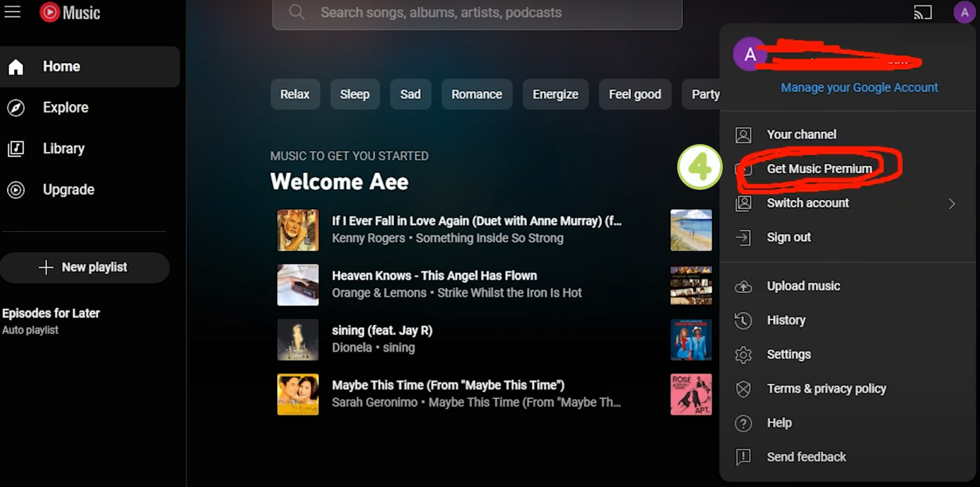
Task: Open the Dionela artist link
Action: click(x=352, y=348)
